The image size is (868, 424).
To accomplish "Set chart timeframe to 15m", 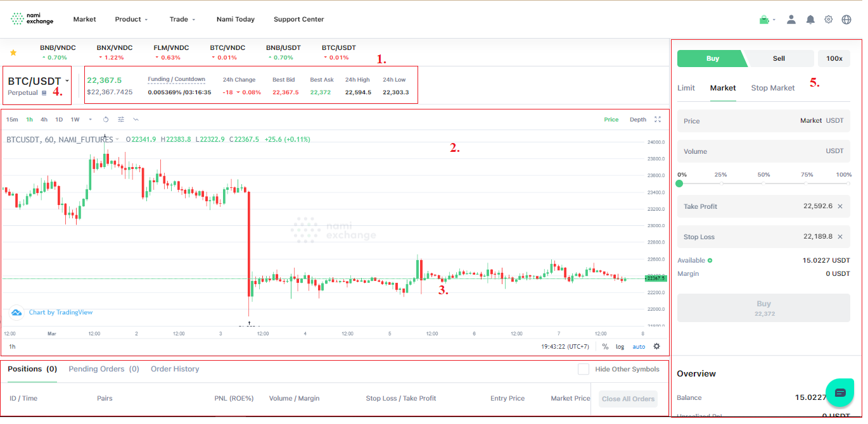I will [x=12, y=120].
